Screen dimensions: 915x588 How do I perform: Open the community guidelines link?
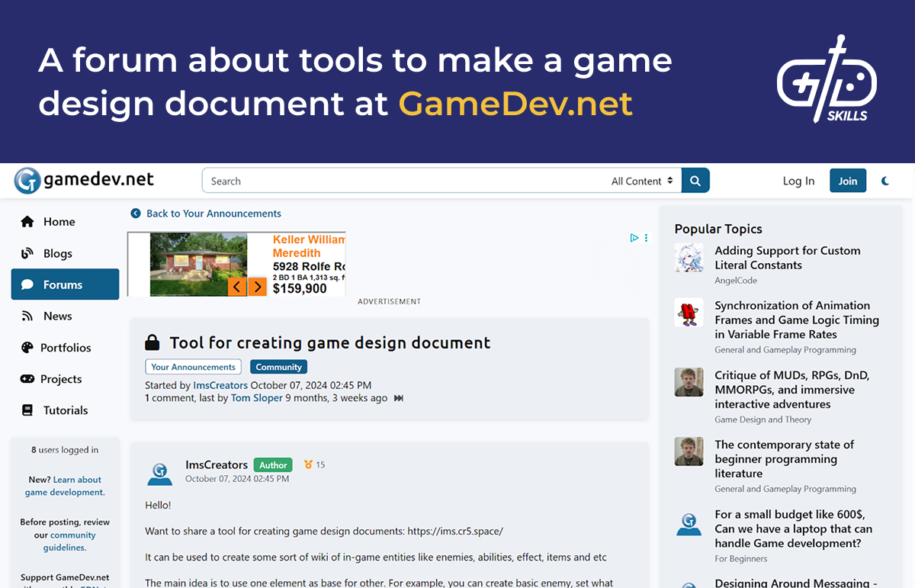click(69, 541)
